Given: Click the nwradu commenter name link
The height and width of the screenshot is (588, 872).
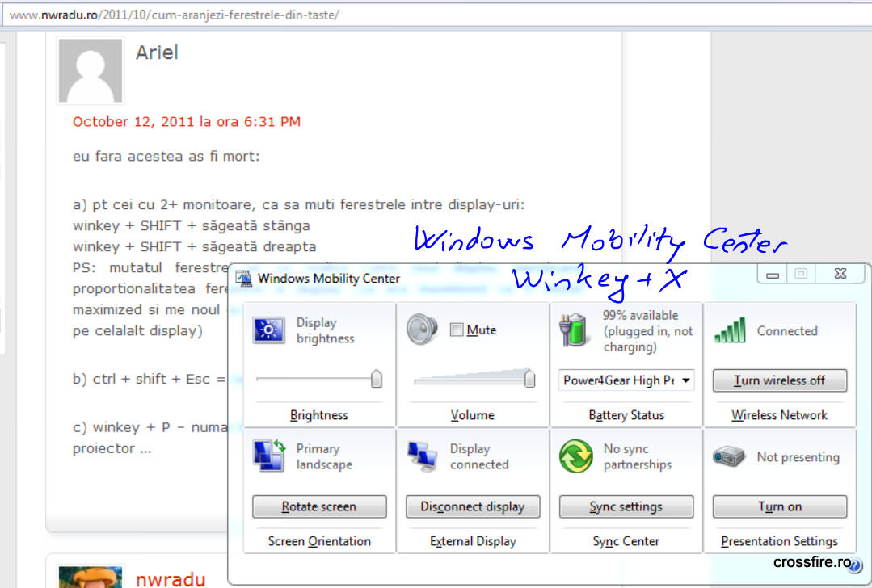Looking at the screenshot, I should coord(171,579).
